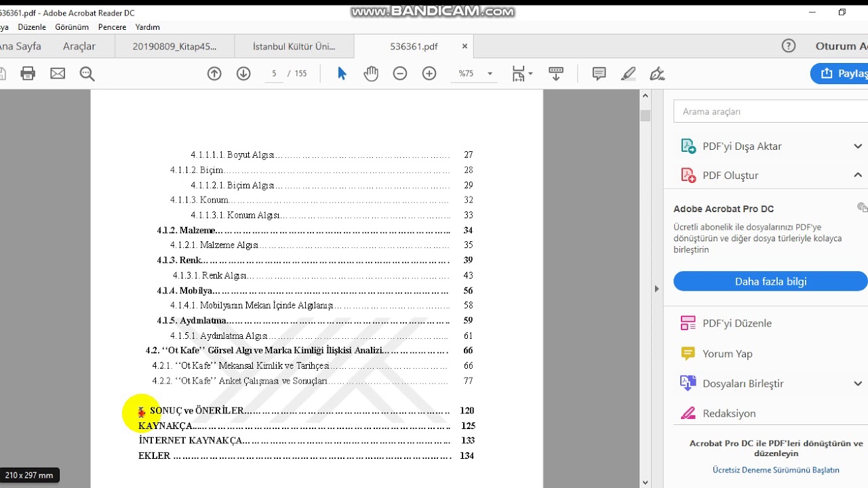
Task: Click Ücretsiz Deneme Sürümünü Başlatın link
Action: [776, 470]
